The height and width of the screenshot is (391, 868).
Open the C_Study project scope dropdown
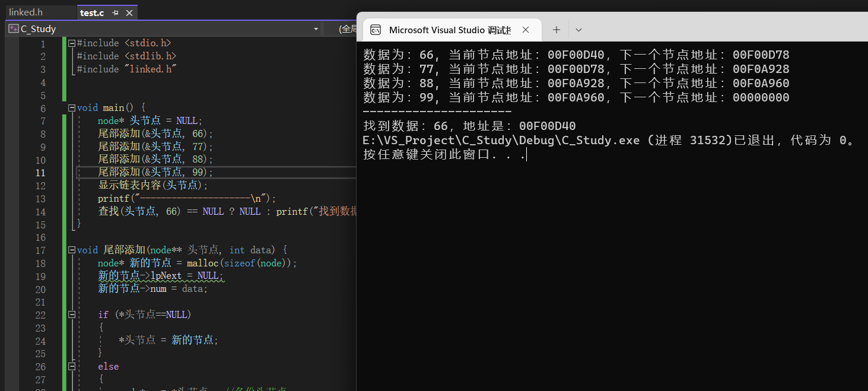tap(316, 28)
